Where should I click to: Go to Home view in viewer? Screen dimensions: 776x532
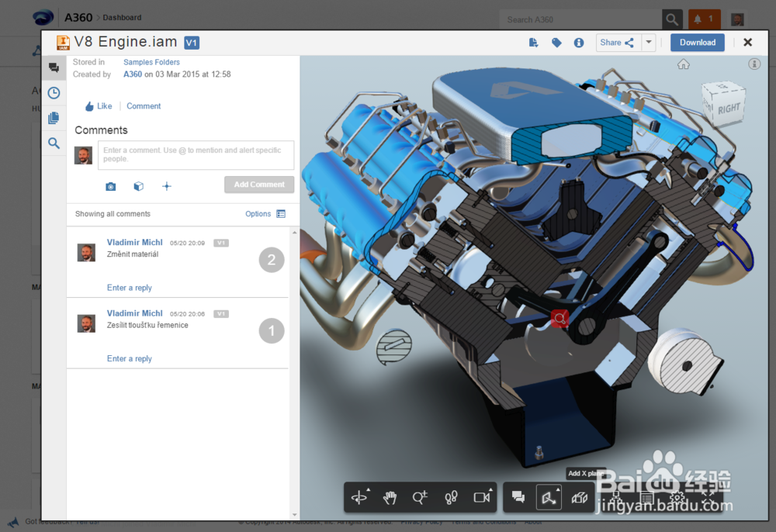tap(684, 64)
